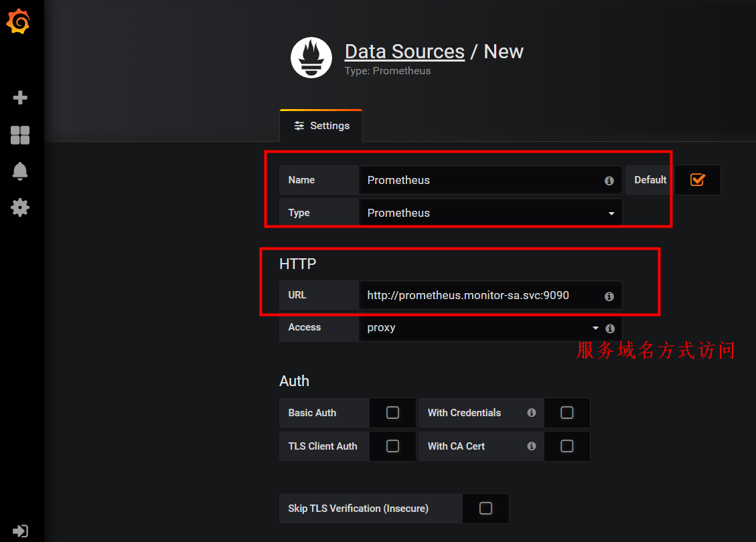756x542 pixels.
Task: Click the Auth section heading
Action: click(294, 381)
